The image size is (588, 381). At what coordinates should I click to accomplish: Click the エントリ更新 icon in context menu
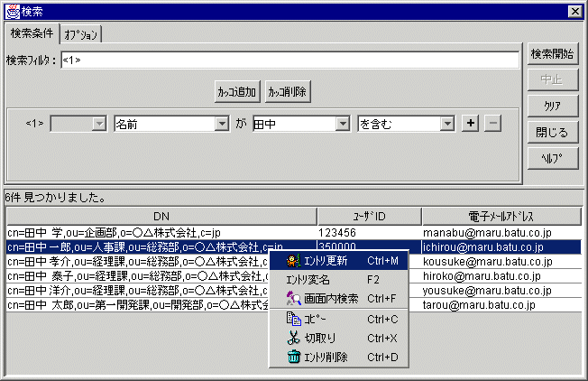coord(293,261)
